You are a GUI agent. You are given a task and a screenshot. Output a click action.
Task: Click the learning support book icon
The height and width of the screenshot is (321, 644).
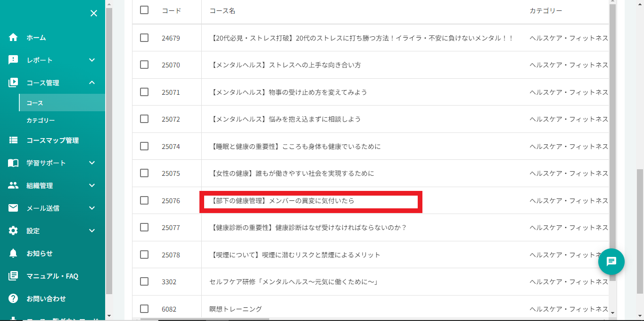13,163
